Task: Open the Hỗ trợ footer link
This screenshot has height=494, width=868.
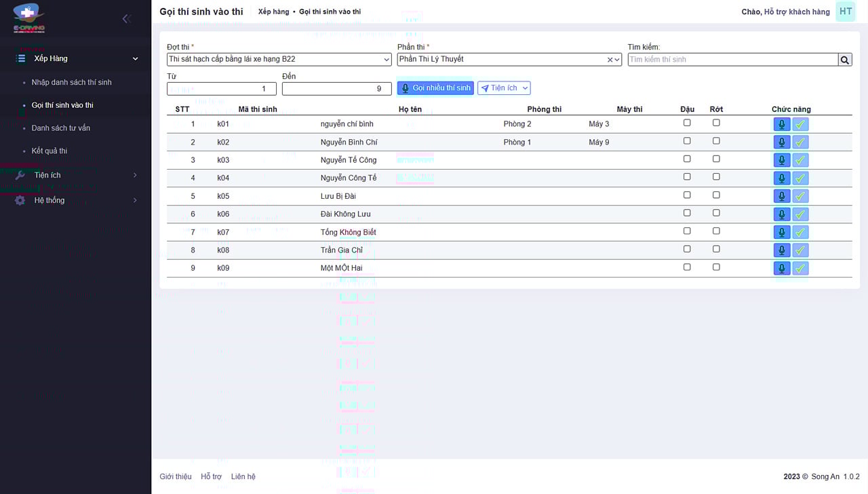Action: [x=211, y=476]
